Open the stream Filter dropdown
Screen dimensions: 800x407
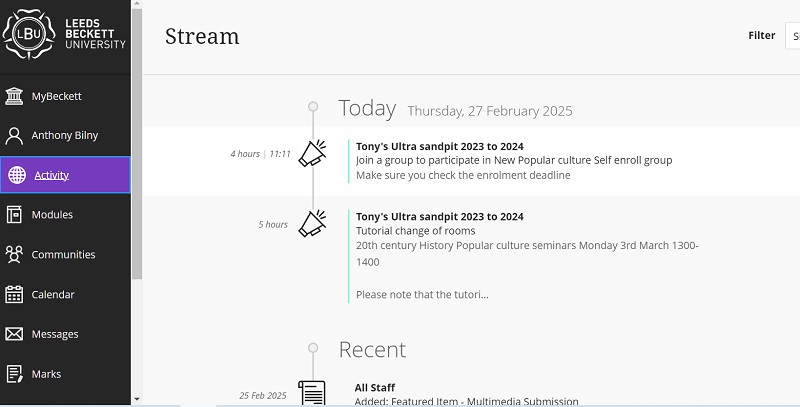792,36
